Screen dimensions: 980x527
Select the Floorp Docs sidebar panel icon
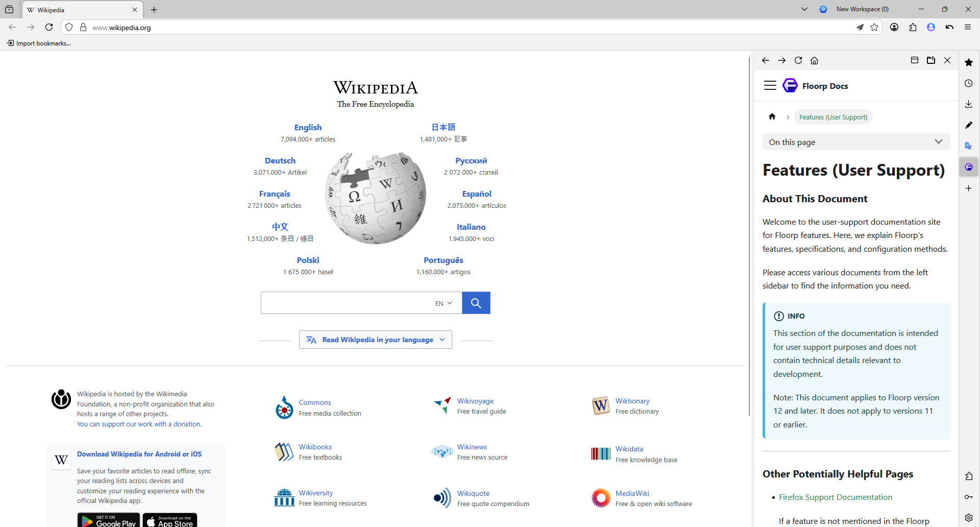[x=969, y=167]
